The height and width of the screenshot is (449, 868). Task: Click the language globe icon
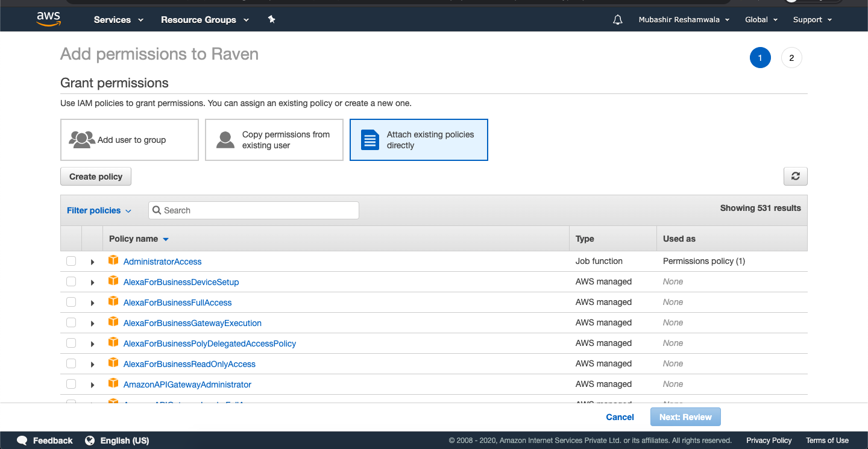coord(90,441)
